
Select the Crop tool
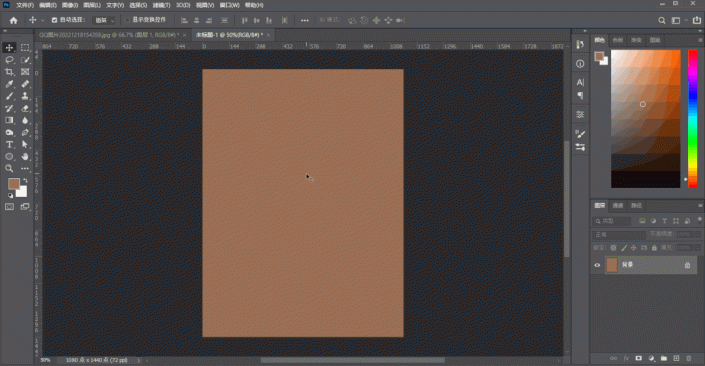pos(9,72)
